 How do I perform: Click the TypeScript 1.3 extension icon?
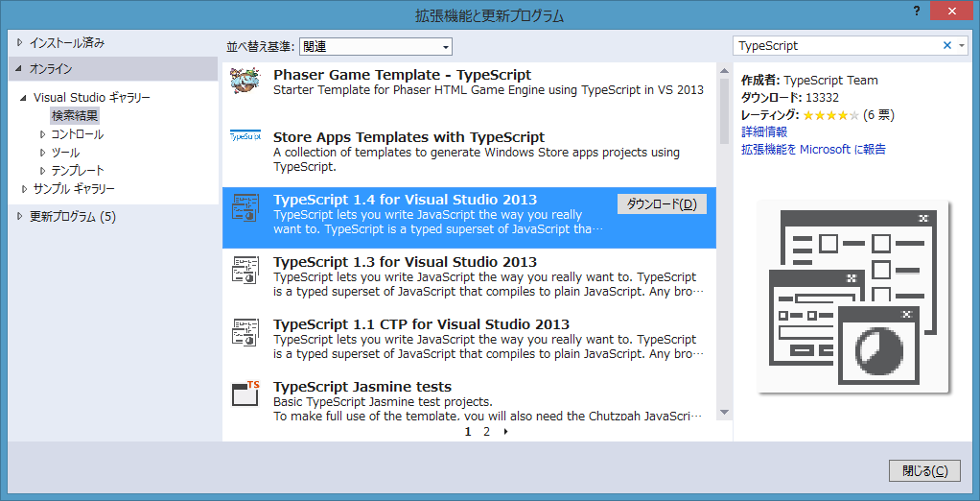(245, 270)
